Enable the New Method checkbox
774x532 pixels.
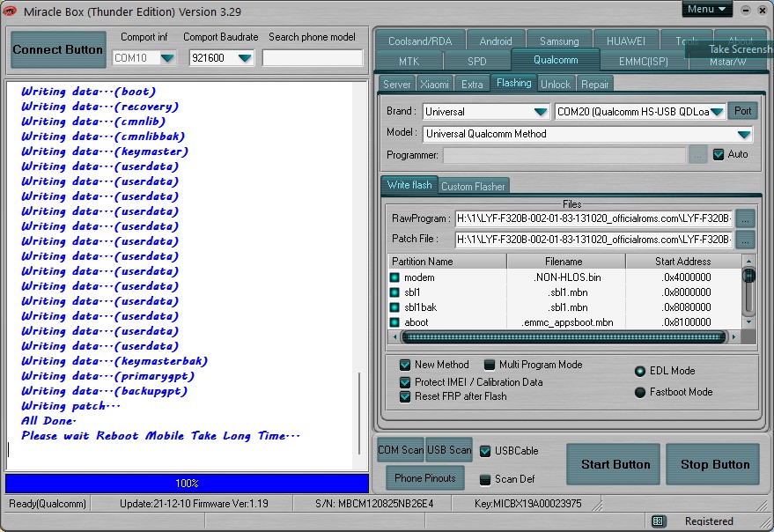405,365
